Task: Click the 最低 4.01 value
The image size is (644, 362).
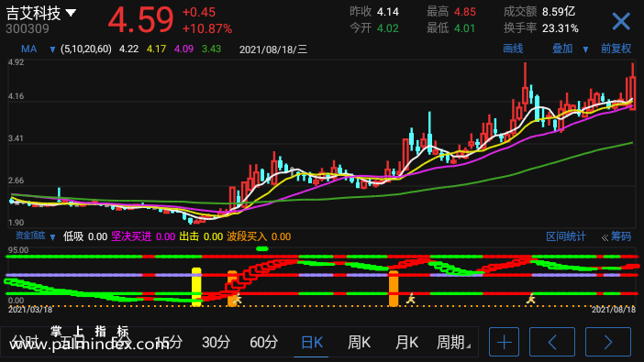Action: tap(465, 28)
